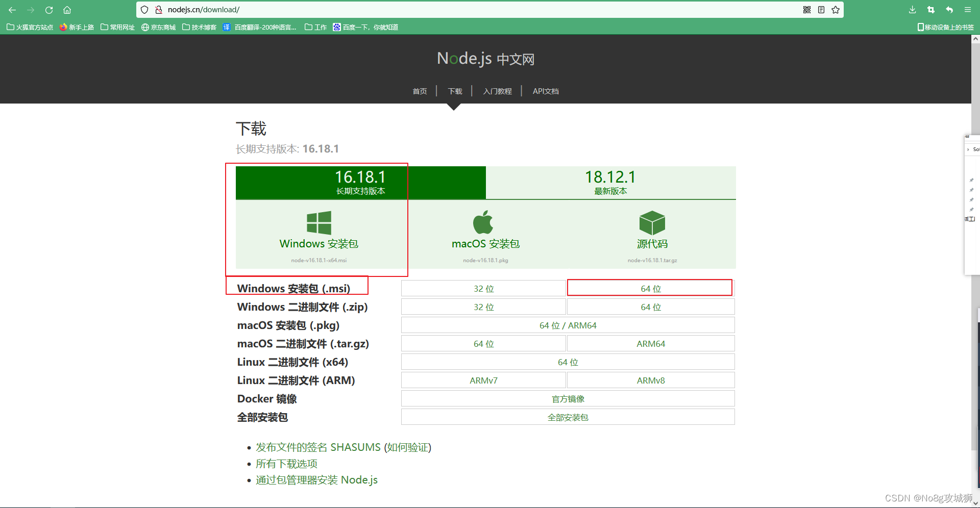The width and height of the screenshot is (980, 508).
Task: Toggle bookmark star for this page
Action: coord(836,9)
